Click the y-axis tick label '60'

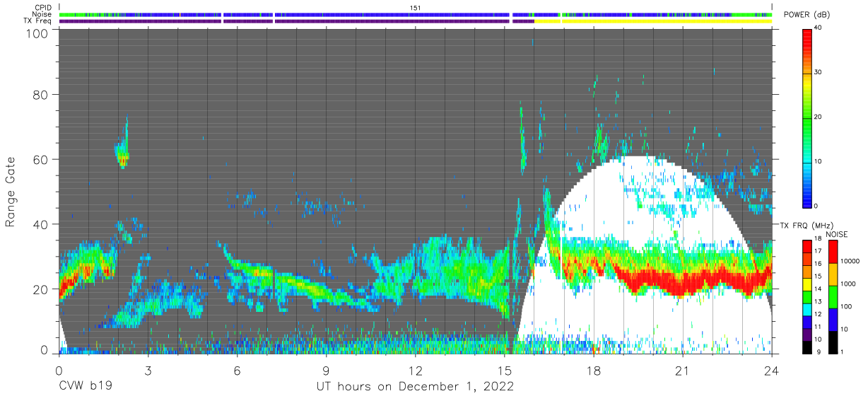pos(42,159)
